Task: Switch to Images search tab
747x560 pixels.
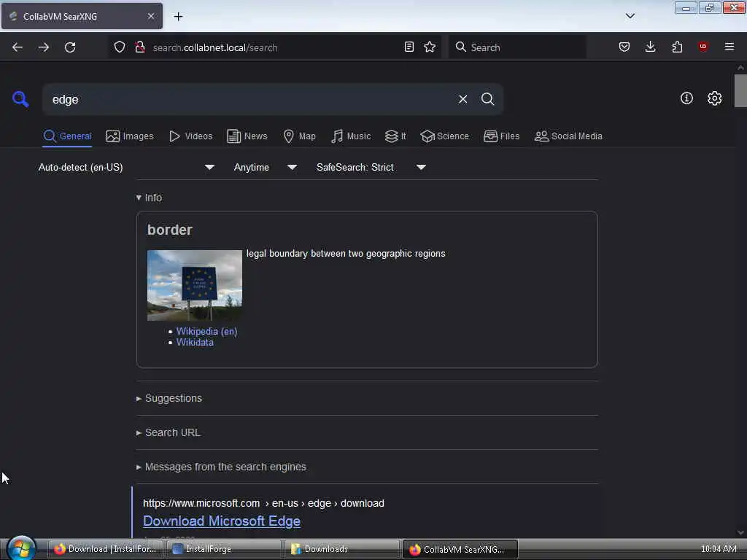Action: coord(130,136)
